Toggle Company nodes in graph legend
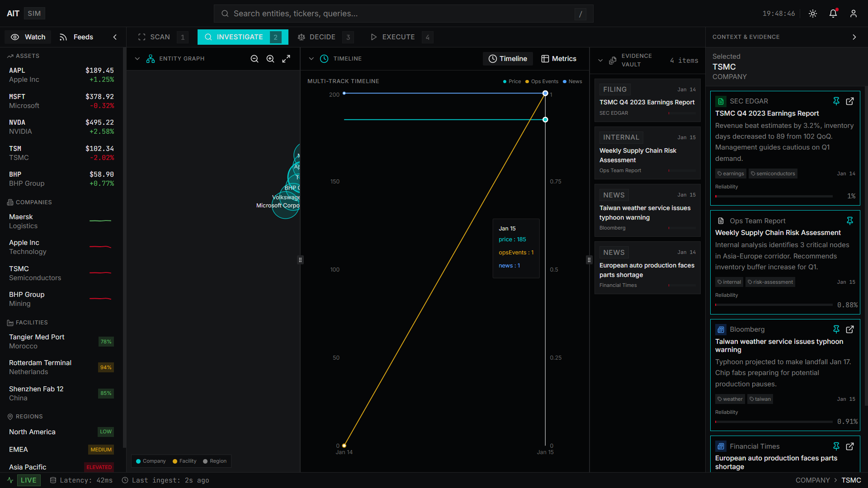 (151, 461)
